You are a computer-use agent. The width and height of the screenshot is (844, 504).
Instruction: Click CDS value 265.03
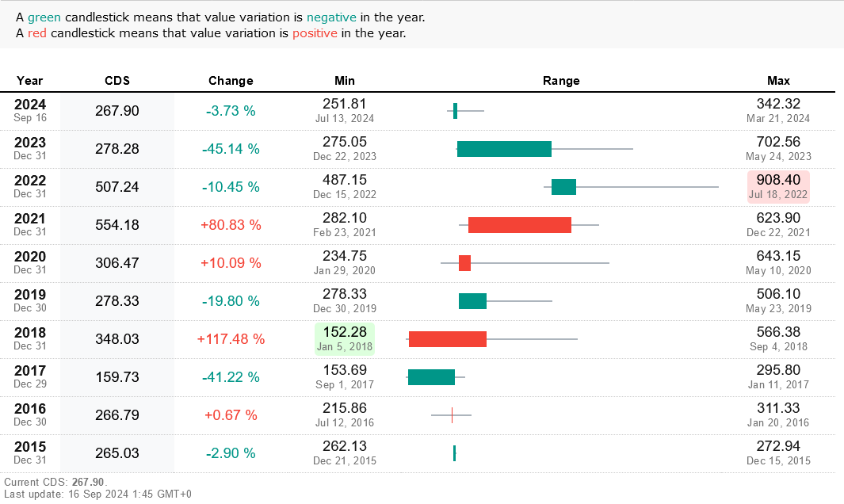pos(117,453)
